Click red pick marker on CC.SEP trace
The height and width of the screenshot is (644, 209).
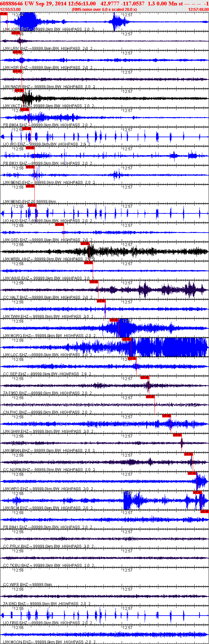click(x=132, y=358)
